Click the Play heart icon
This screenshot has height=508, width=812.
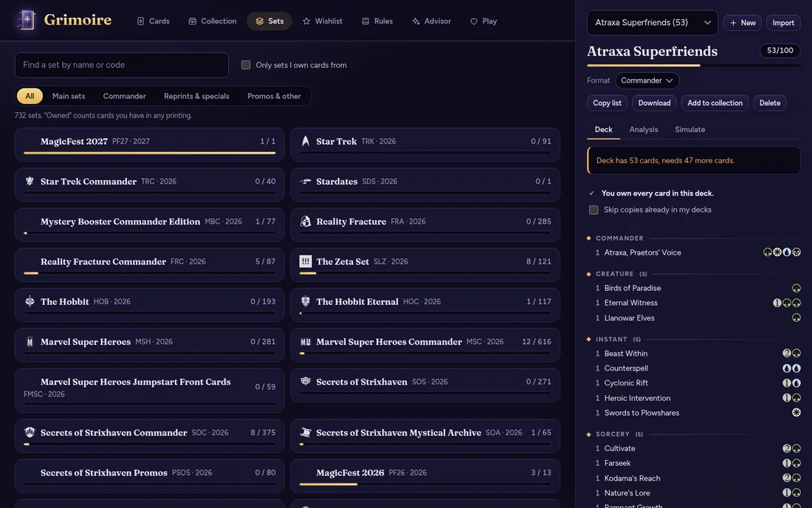pos(474,21)
